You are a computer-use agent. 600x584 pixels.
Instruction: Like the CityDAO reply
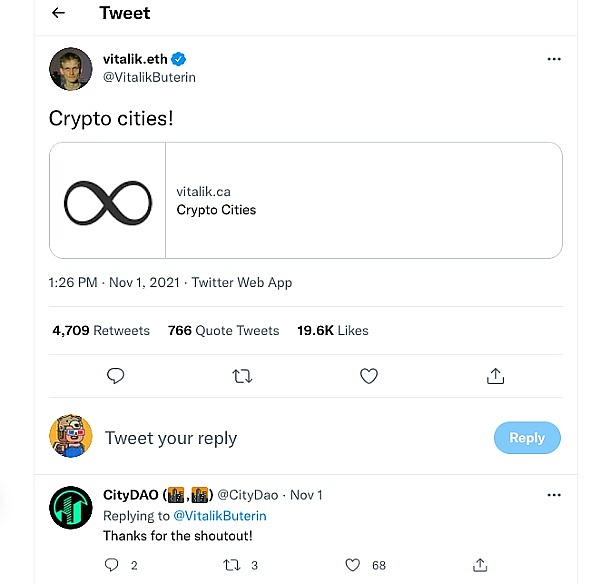(x=352, y=565)
